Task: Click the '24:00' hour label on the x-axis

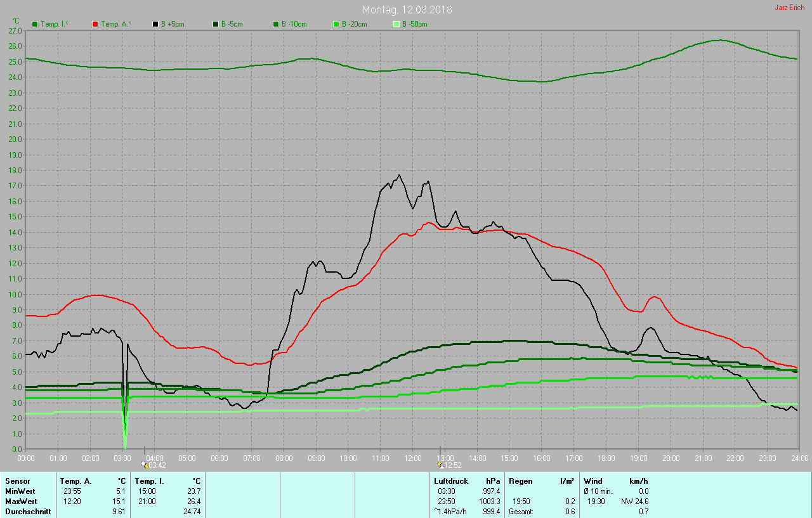Action: pos(799,458)
